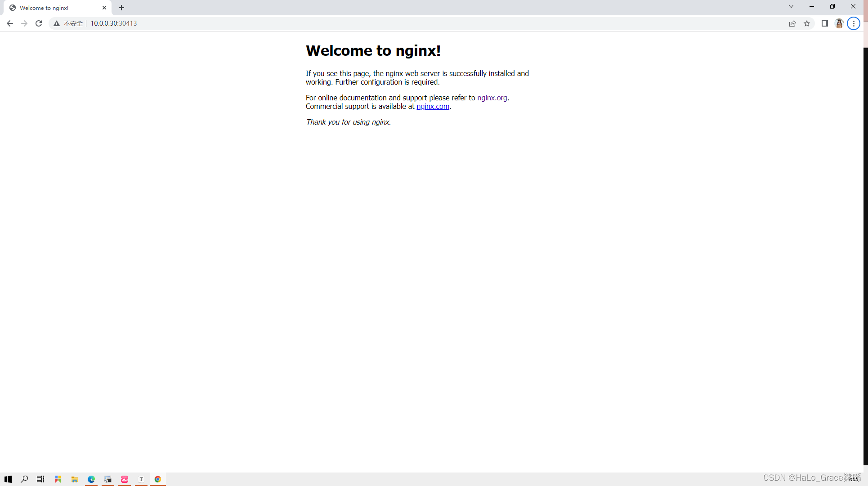The image size is (868, 486).
Task: Open the colorful bookmark app in taskbar
Action: click(x=58, y=479)
